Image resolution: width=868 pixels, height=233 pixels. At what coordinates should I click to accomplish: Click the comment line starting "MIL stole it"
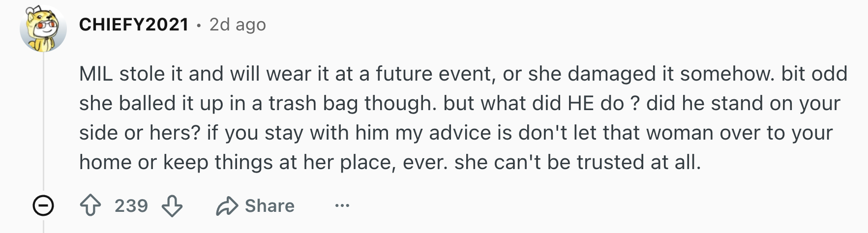tap(463, 74)
